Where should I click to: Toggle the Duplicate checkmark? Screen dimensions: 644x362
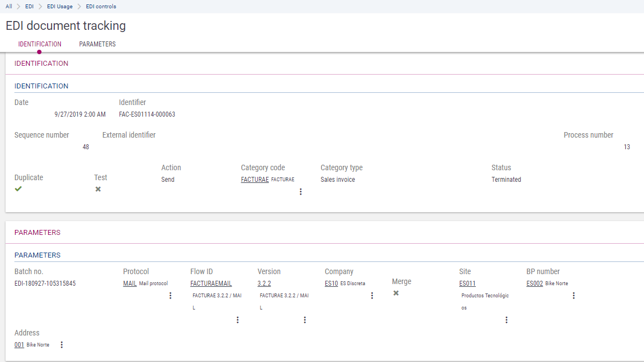(x=18, y=189)
